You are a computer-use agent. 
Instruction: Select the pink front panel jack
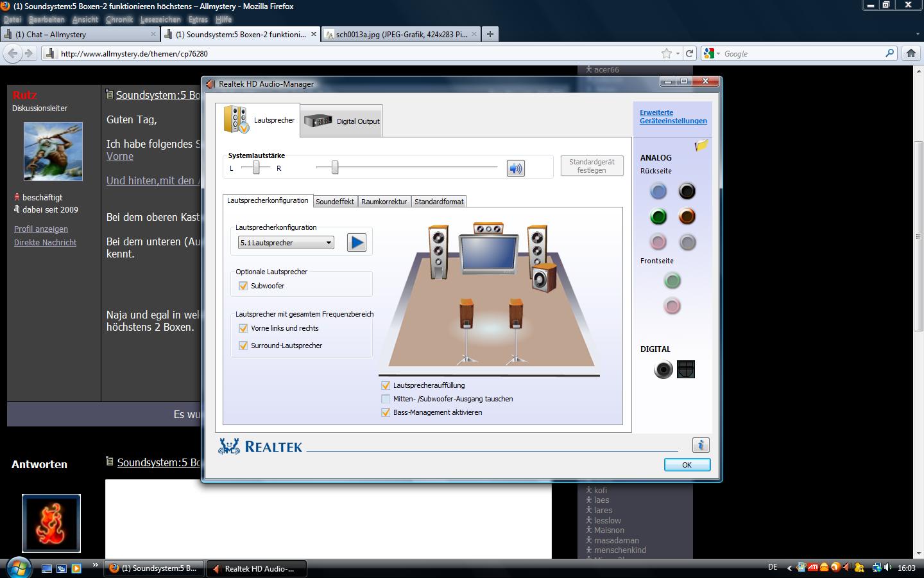coord(672,306)
